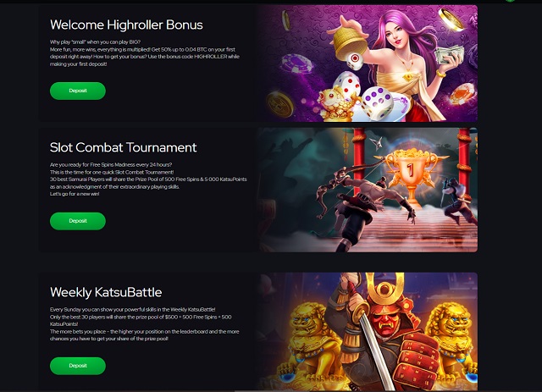Click the purple-dotted white dice
The image size is (542, 392).
377,102
